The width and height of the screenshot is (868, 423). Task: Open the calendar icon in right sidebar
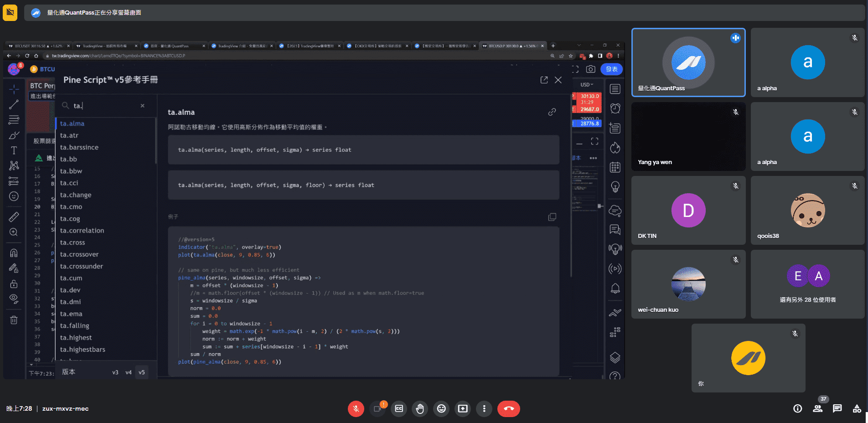coord(615,167)
